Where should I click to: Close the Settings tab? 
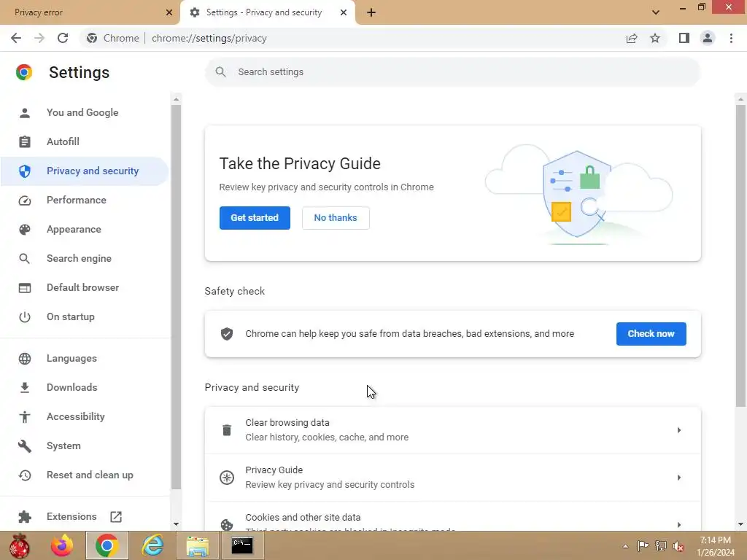pyautogui.click(x=344, y=12)
